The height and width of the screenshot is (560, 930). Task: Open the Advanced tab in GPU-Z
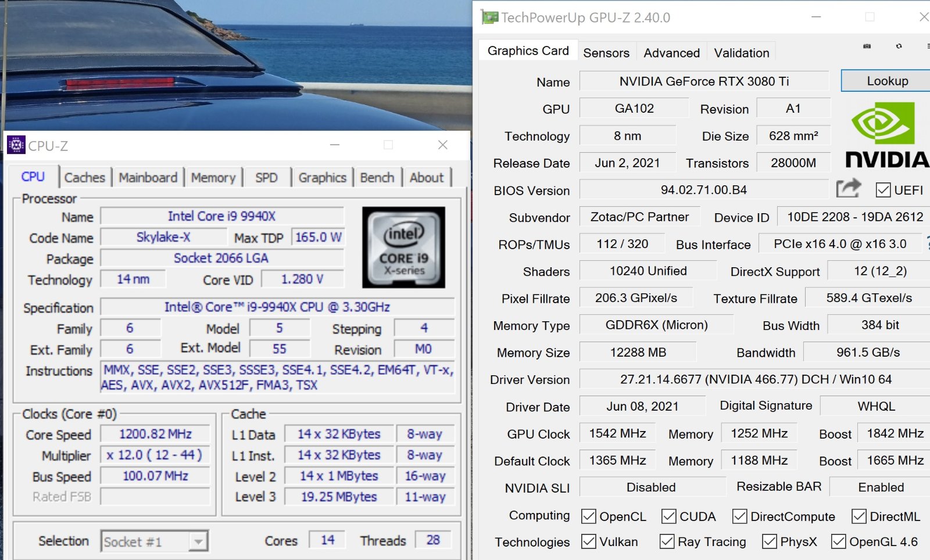(x=672, y=53)
